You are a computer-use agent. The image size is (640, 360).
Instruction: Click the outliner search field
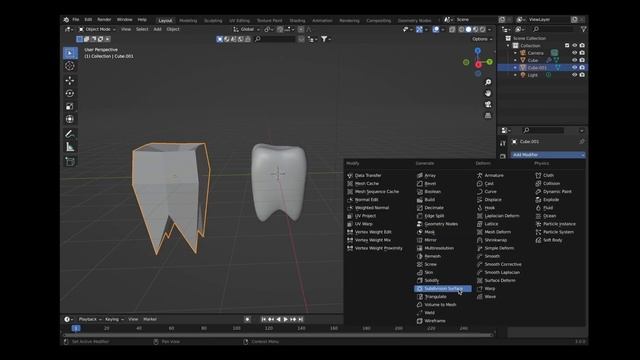pos(552,29)
